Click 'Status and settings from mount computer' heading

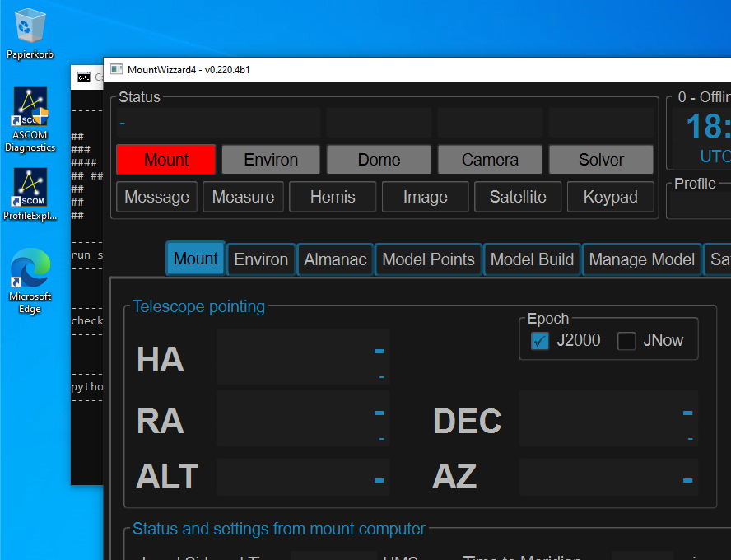coord(279,529)
